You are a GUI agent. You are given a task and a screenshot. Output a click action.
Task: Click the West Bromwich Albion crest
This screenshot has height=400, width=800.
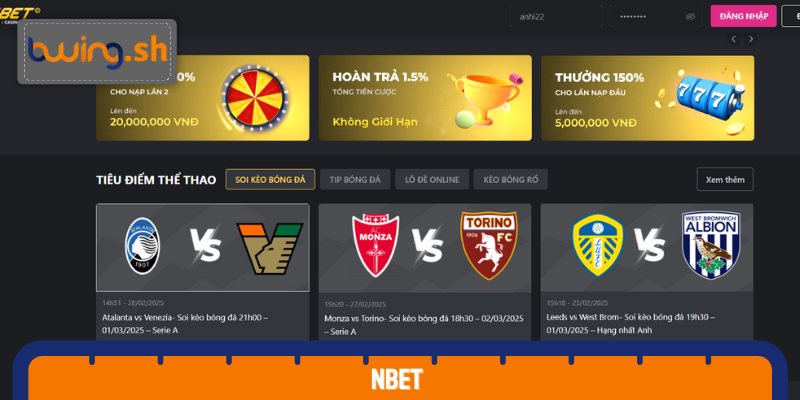point(711,245)
